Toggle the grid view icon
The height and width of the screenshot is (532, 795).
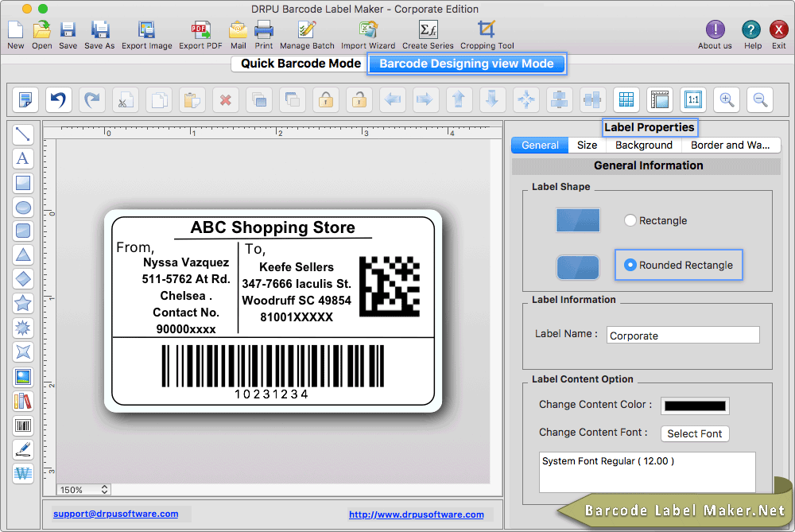626,99
